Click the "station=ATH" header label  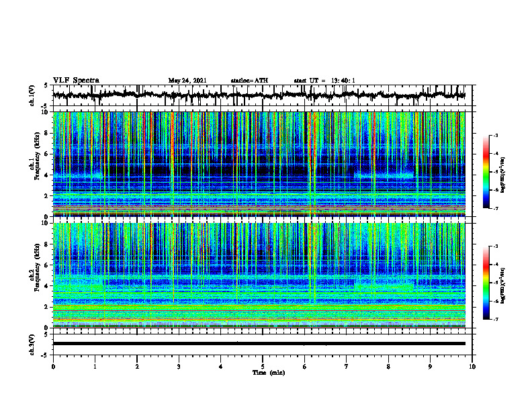249,81
